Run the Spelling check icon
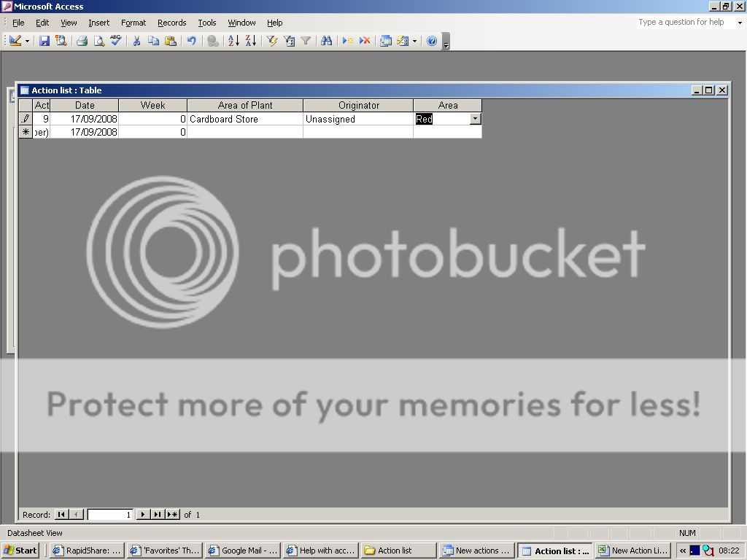The height and width of the screenshot is (560, 747). pyautogui.click(x=116, y=41)
